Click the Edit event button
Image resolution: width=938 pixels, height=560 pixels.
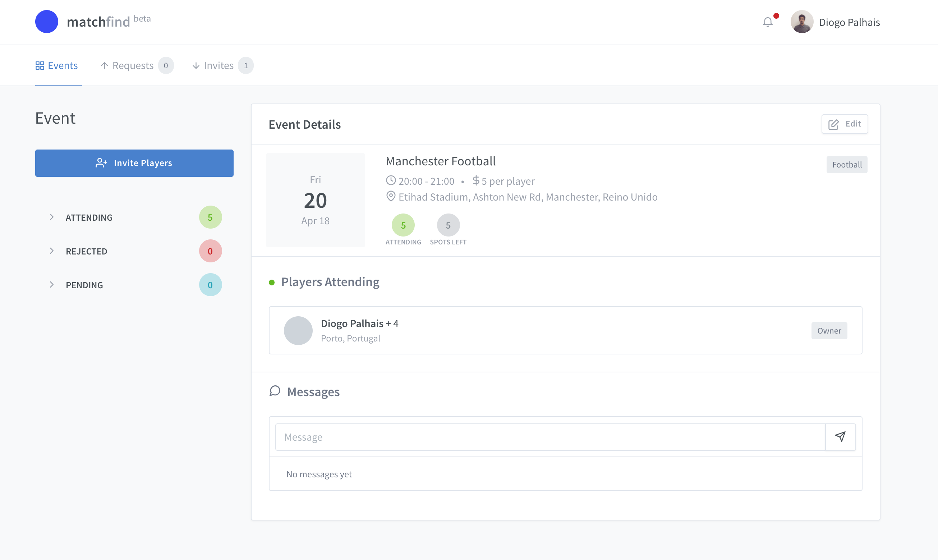click(x=845, y=124)
